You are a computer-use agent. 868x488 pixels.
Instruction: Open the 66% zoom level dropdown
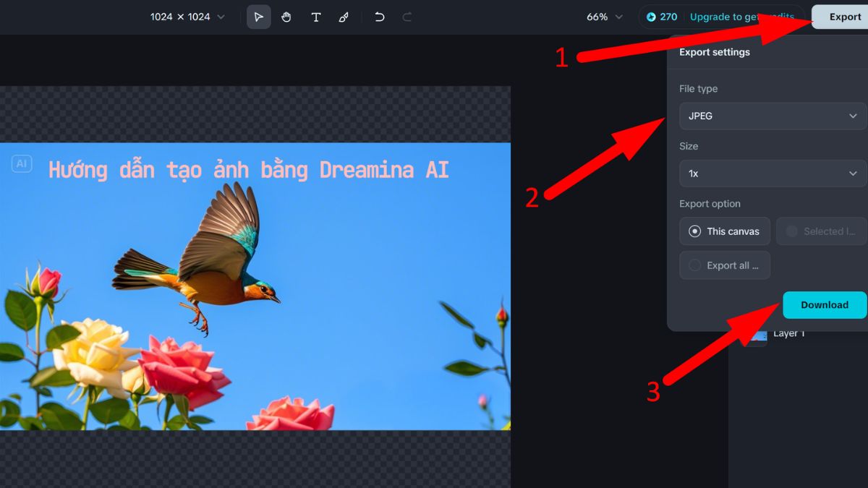(605, 17)
